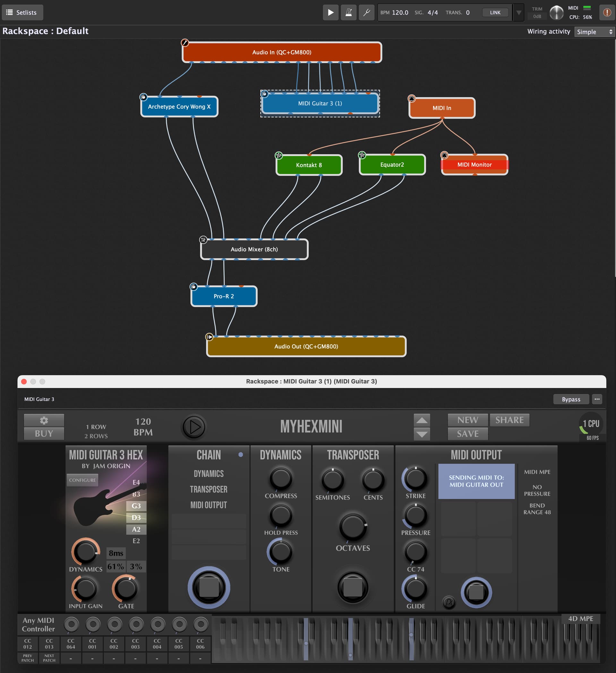616x673 pixels.
Task: Open Any MIDI Controller selector
Action: pos(38,625)
